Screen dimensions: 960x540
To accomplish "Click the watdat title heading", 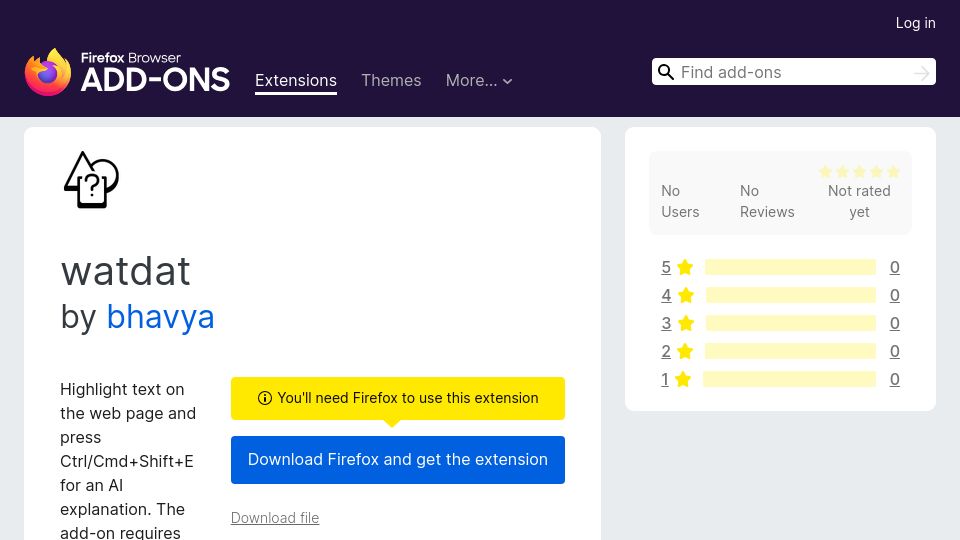I will (x=126, y=271).
